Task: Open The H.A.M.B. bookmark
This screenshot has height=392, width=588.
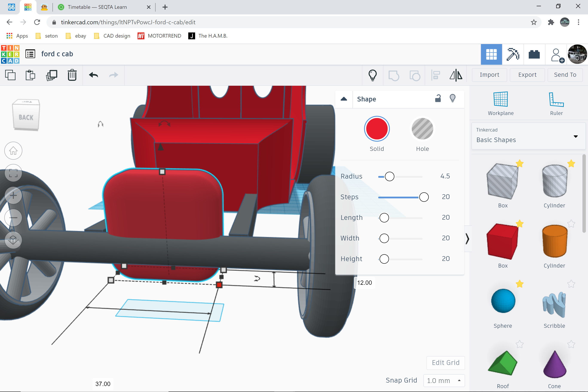Action: click(x=208, y=36)
